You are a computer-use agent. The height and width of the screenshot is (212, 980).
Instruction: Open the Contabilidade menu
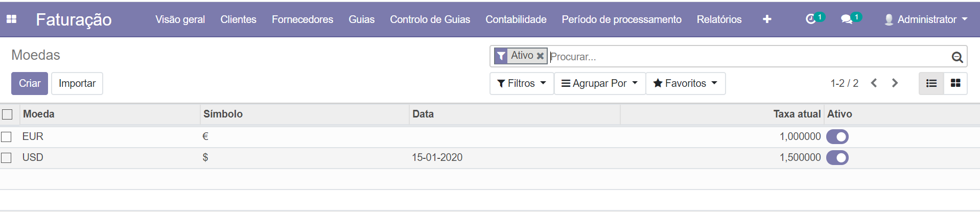click(516, 19)
